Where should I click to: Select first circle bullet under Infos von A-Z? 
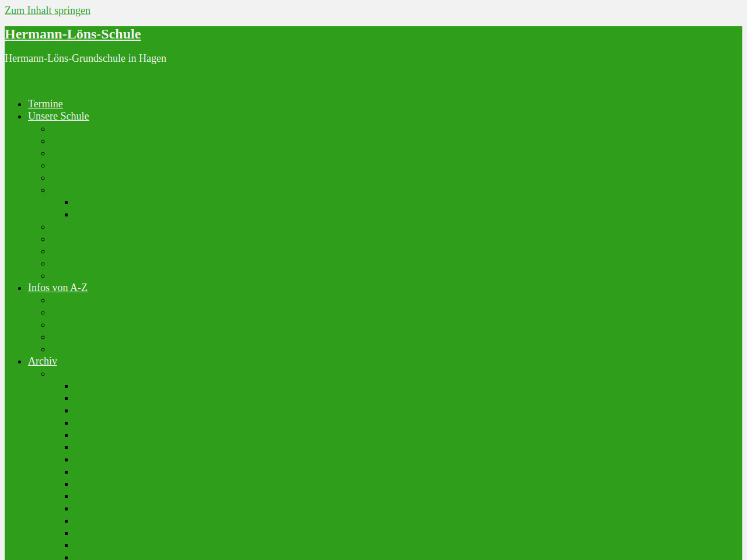coord(43,300)
